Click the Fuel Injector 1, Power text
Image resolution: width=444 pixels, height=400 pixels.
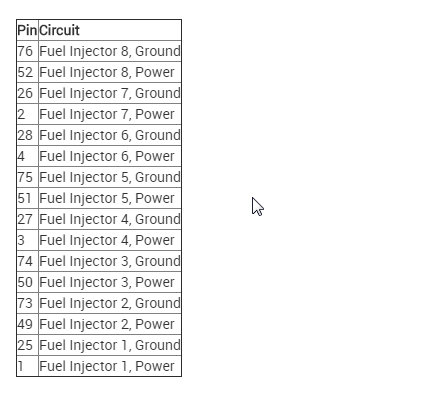pyautogui.click(x=107, y=366)
